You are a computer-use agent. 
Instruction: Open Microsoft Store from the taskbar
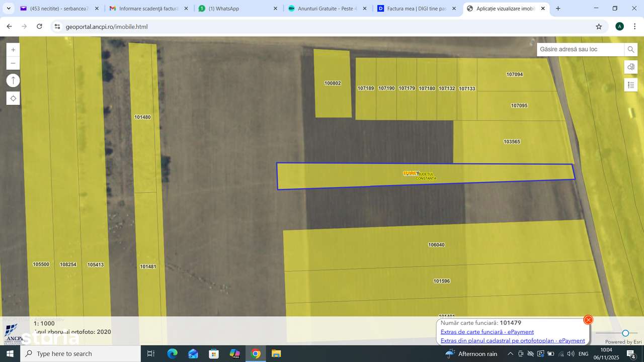[x=214, y=354]
